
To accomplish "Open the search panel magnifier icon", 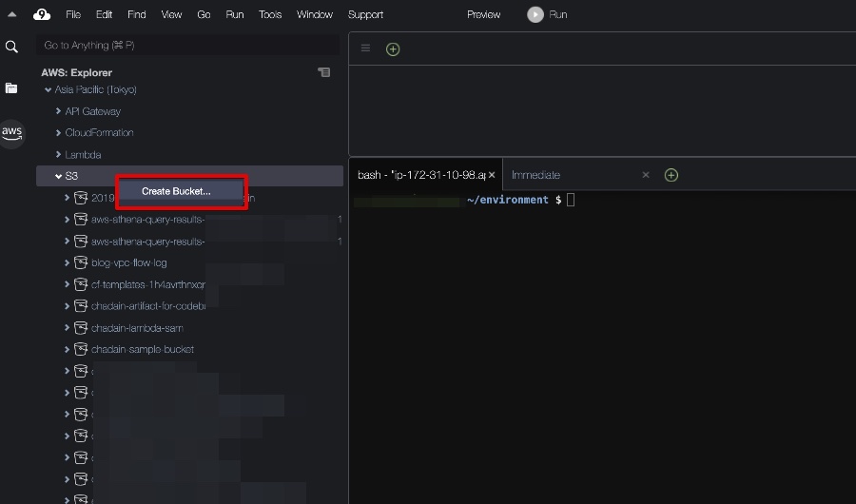I will (x=11, y=47).
